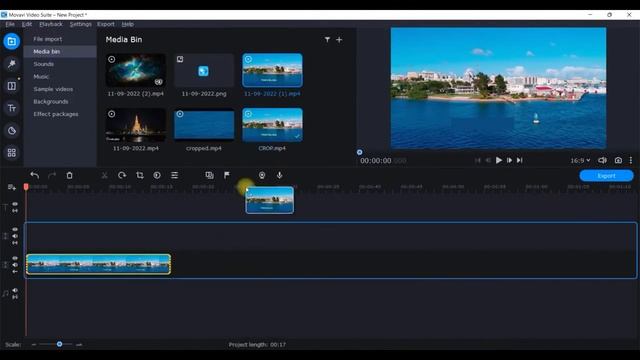Open the Help menu
Image resolution: width=640 pixels, height=360 pixels.
[x=128, y=24]
